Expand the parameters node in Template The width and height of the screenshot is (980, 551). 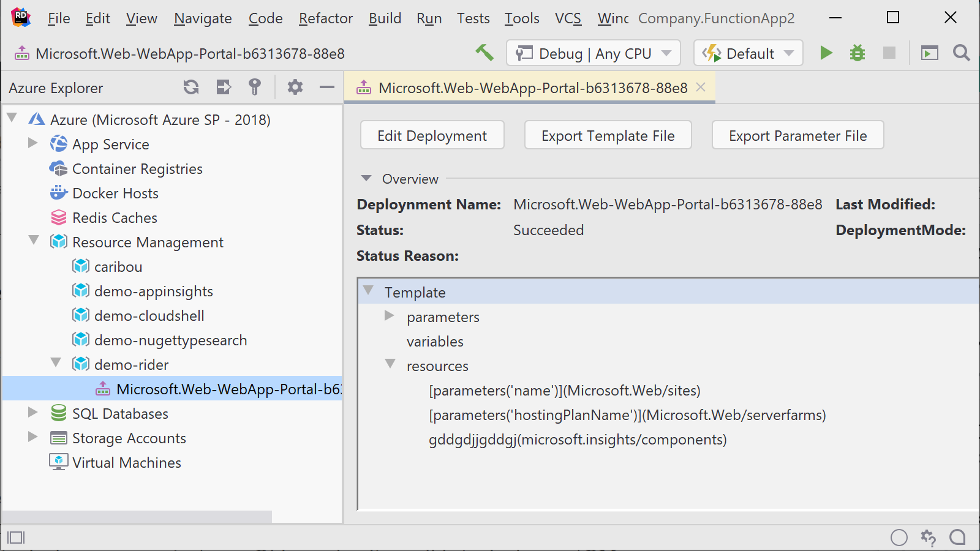coord(389,315)
